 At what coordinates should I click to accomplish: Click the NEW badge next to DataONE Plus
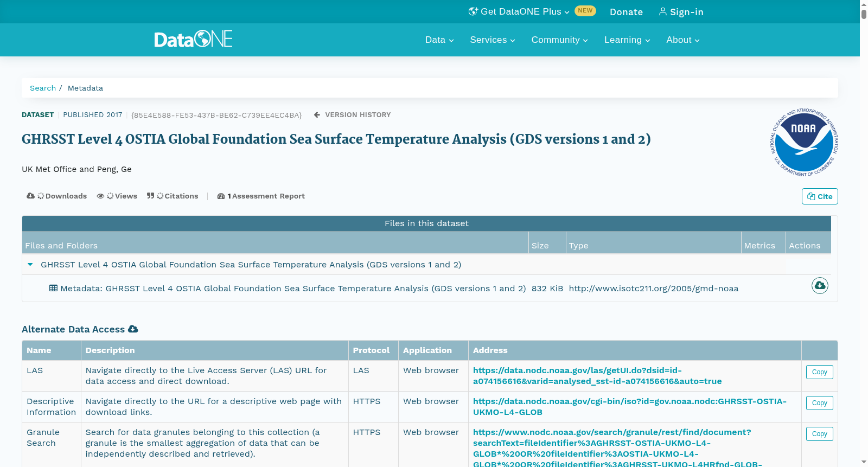(585, 11)
